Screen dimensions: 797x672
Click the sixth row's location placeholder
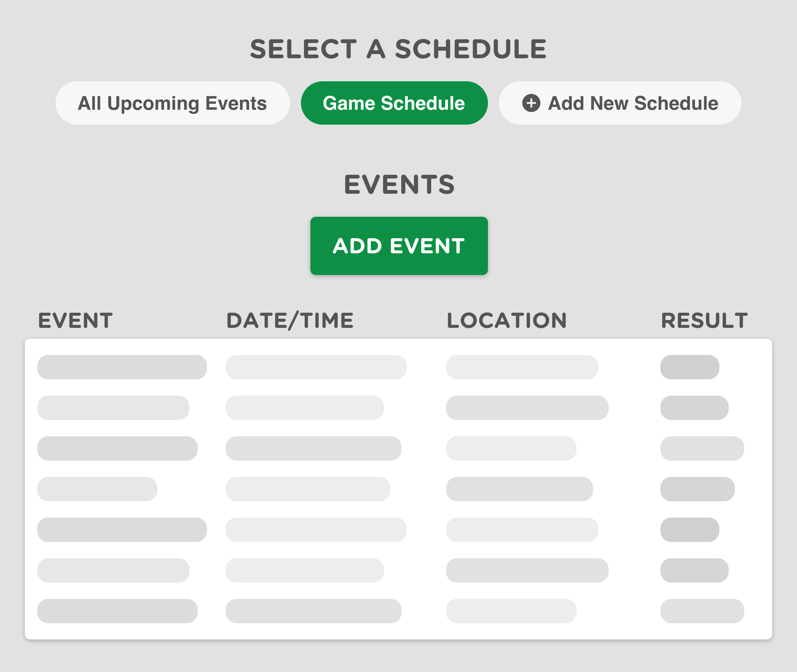click(x=527, y=570)
